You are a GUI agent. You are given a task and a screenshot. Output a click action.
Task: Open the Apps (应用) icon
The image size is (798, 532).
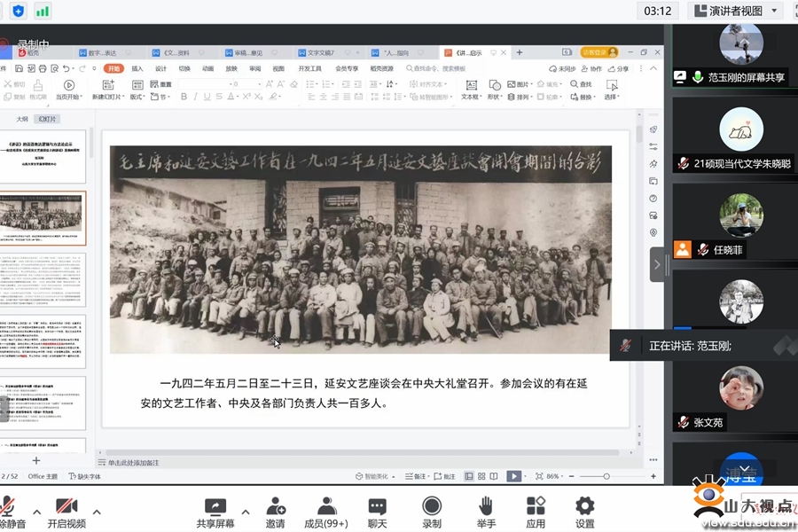click(536, 506)
